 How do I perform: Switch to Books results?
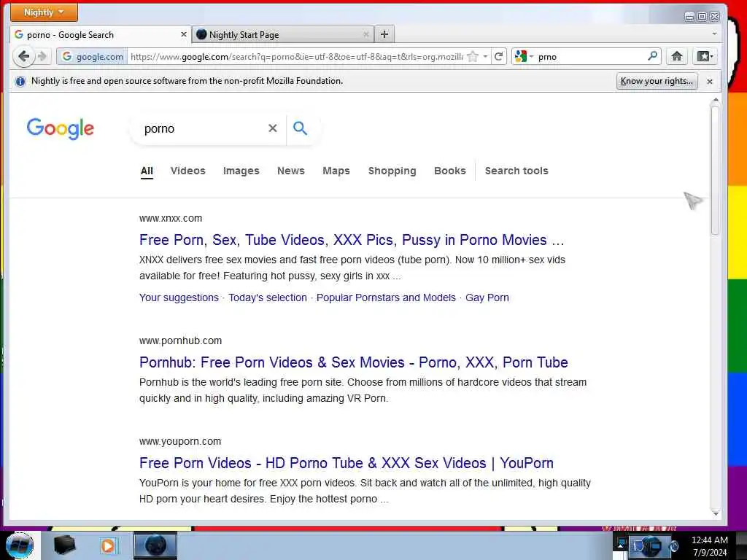[x=449, y=171]
